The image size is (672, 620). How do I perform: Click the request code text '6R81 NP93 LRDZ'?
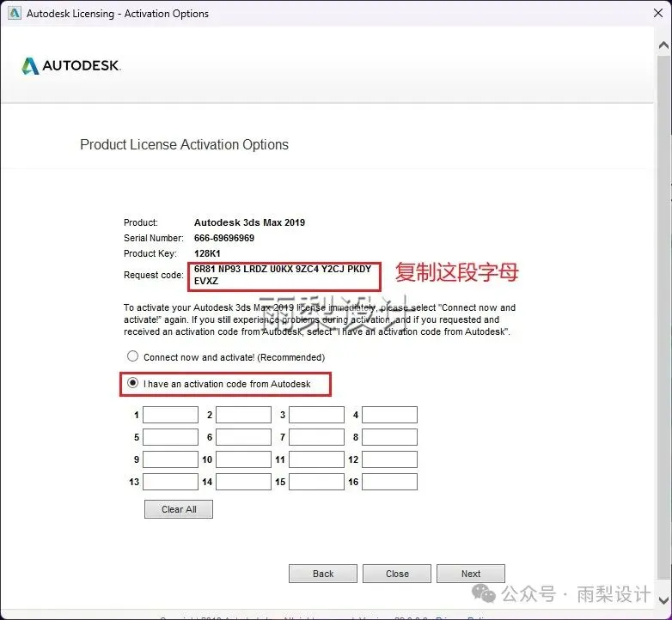pyautogui.click(x=230, y=269)
